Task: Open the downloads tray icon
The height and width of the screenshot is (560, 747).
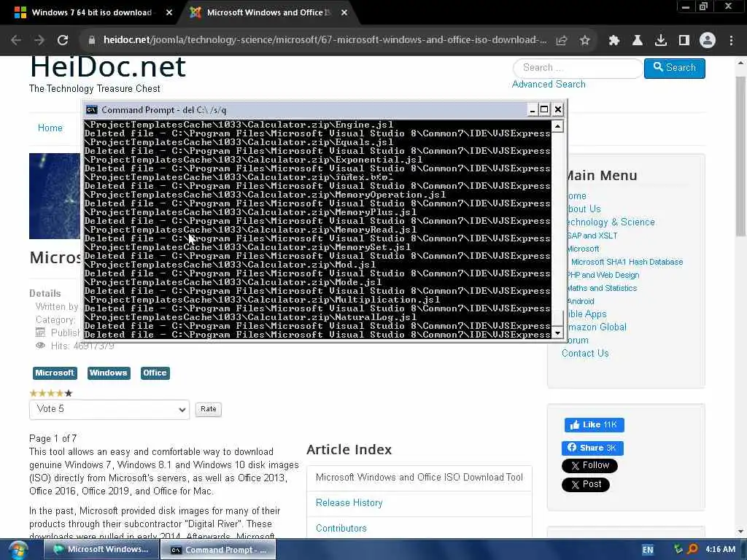Action: pyautogui.click(x=661, y=41)
